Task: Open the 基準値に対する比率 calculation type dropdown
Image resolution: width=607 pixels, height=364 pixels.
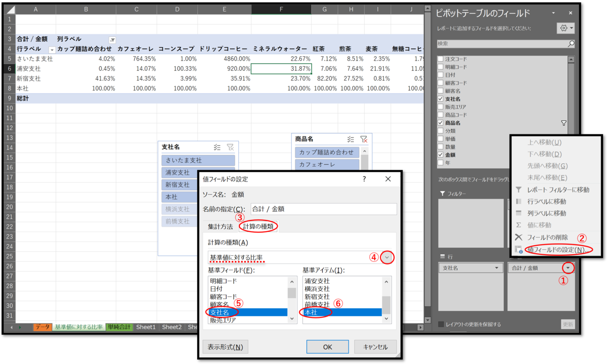Action: click(387, 257)
